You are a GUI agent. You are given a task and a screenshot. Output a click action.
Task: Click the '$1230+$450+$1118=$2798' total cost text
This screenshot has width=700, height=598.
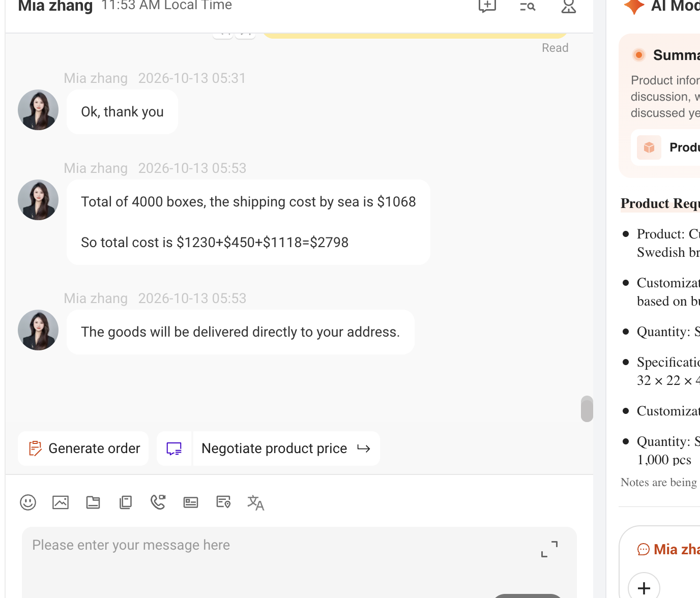click(x=262, y=243)
